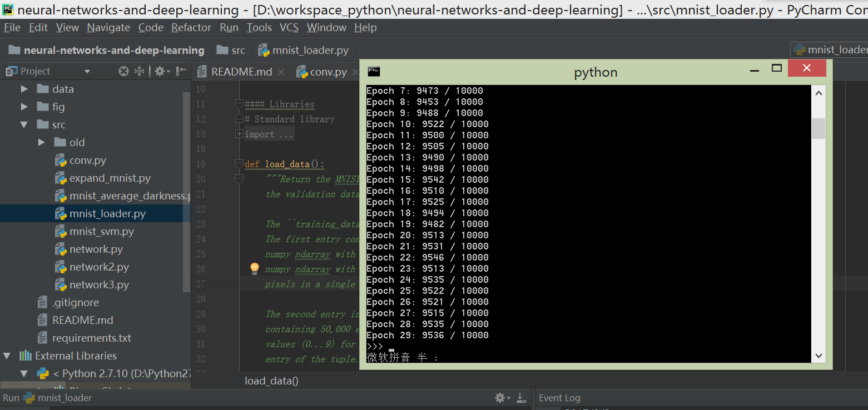Click the Epoch 29 output line in console

coord(428,335)
